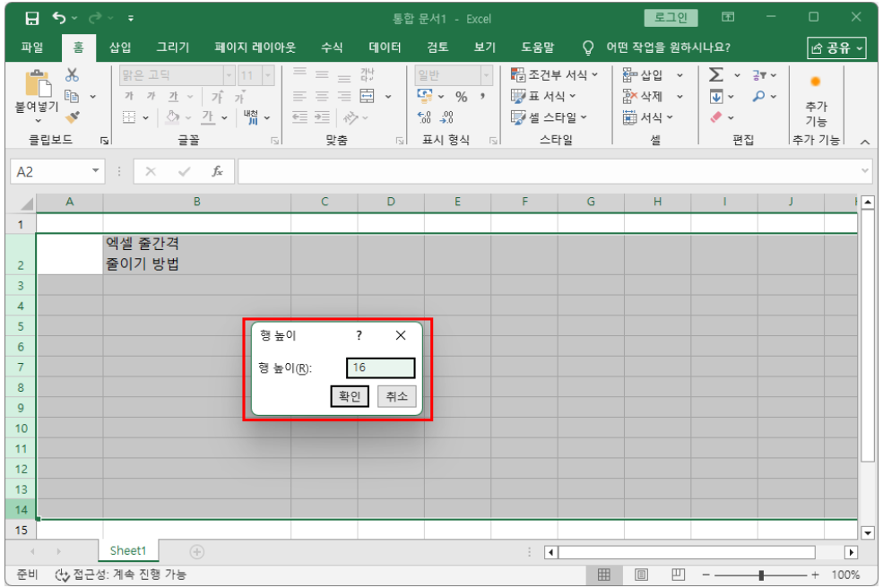Open the 삽입 ribbon tab
883x588 pixels.
point(120,48)
